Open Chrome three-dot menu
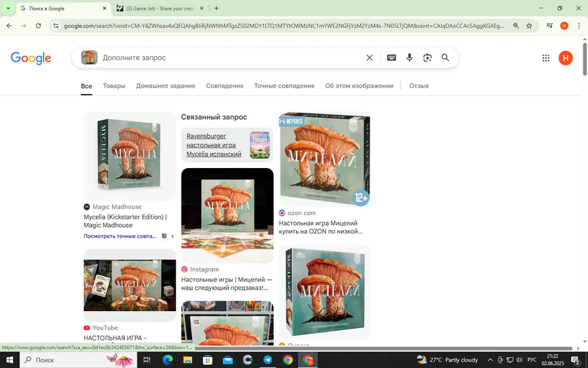The image size is (588, 368). [x=579, y=25]
